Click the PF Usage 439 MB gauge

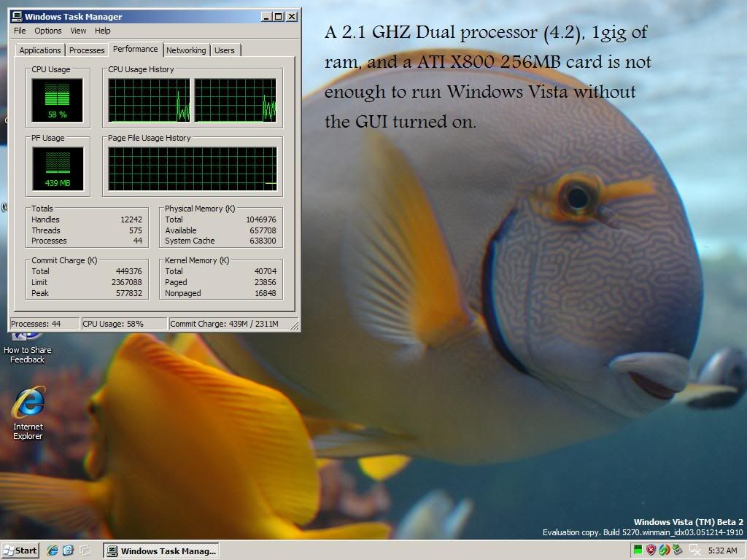pyautogui.click(x=58, y=168)
